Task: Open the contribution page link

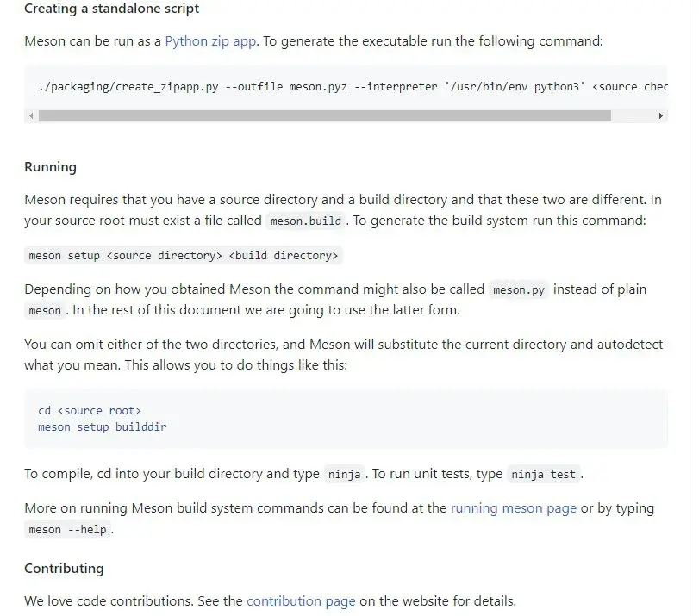Action: [301, 601]
